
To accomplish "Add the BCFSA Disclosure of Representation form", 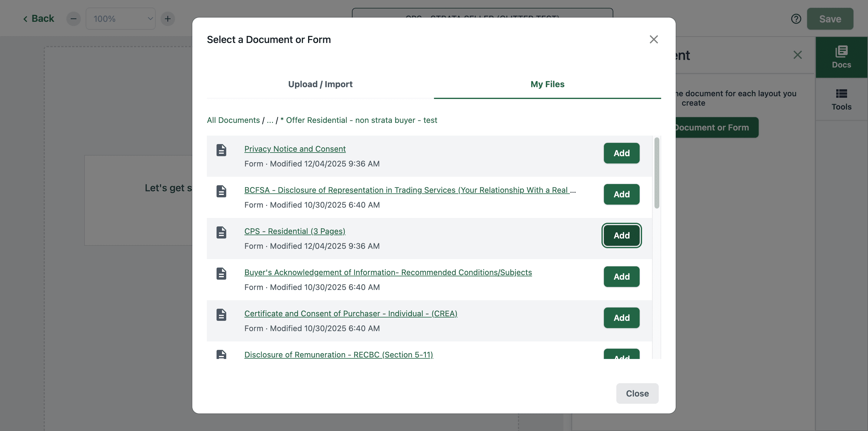I will coord(621,194).
